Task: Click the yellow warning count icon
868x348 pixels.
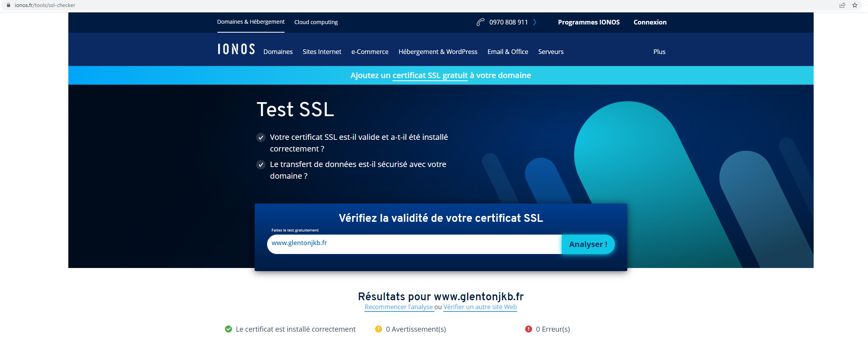Action: coord(378,329)
